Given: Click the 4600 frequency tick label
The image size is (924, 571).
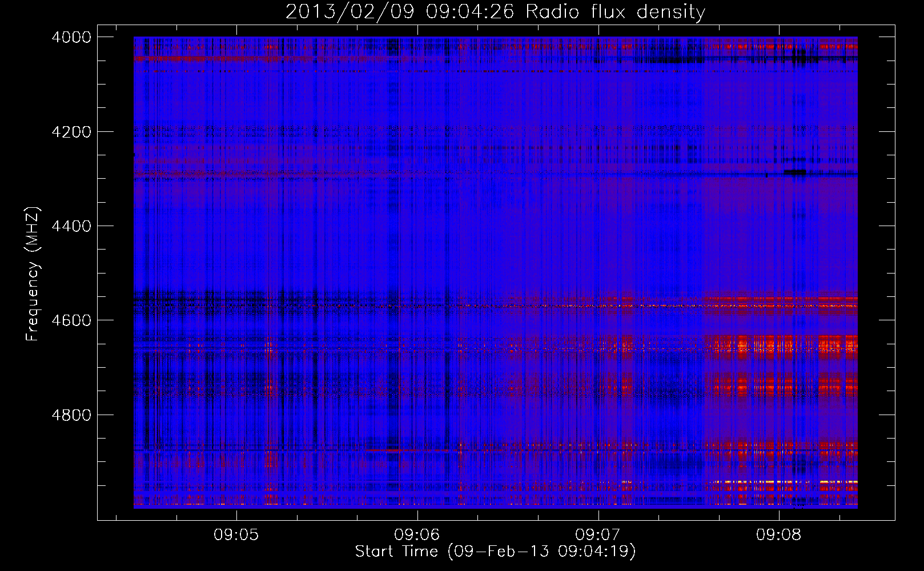Looking at the screenshot, I should point(71,320).
